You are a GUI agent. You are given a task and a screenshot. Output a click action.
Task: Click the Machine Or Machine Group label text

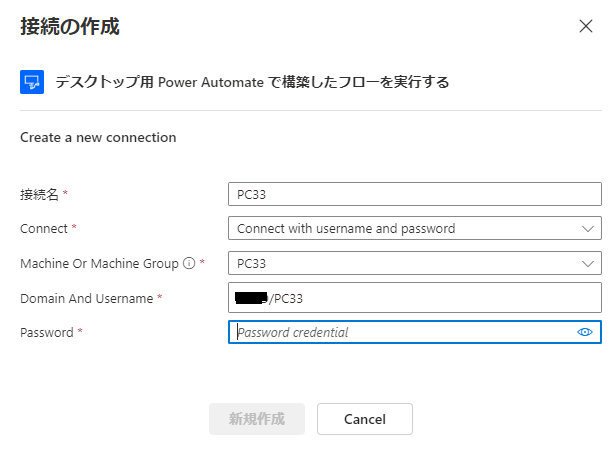pos(100,264)
